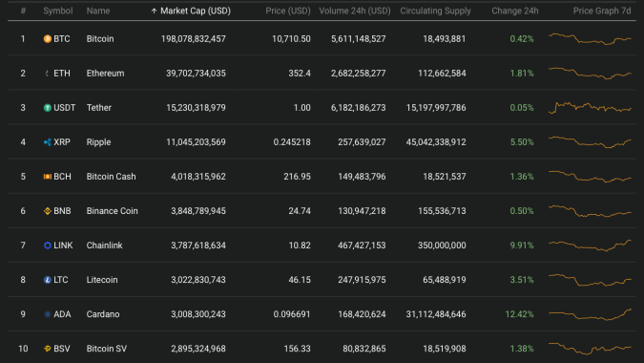644x363 pixels.
Task: Click the sort arrow beside Market Cap
Action: pos(154,11)
